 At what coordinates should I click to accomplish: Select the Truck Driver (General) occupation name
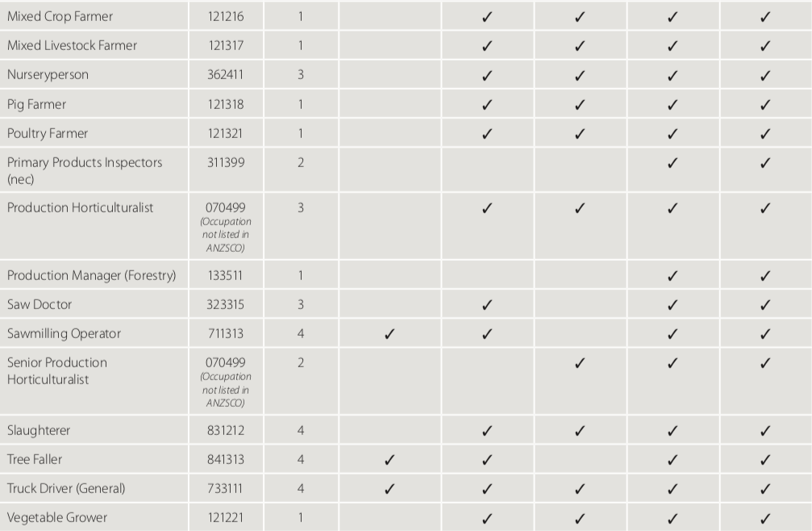coord(66,488)
